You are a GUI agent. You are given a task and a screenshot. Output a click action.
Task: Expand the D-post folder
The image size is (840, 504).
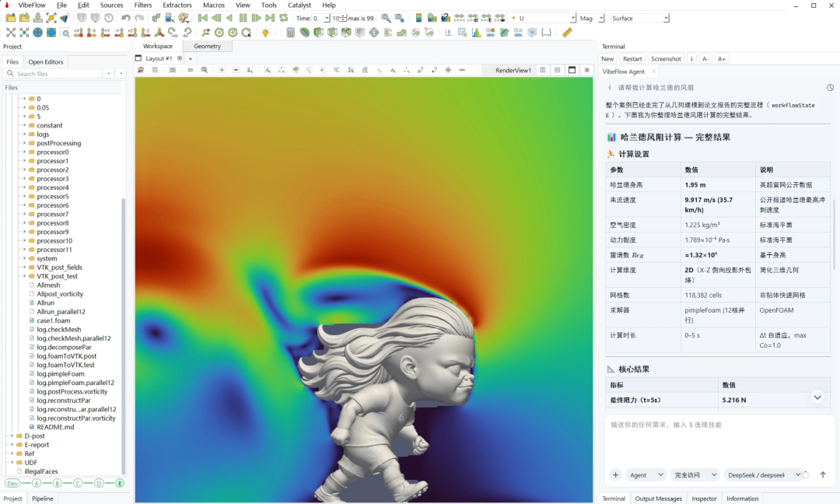tap(12, 436)
